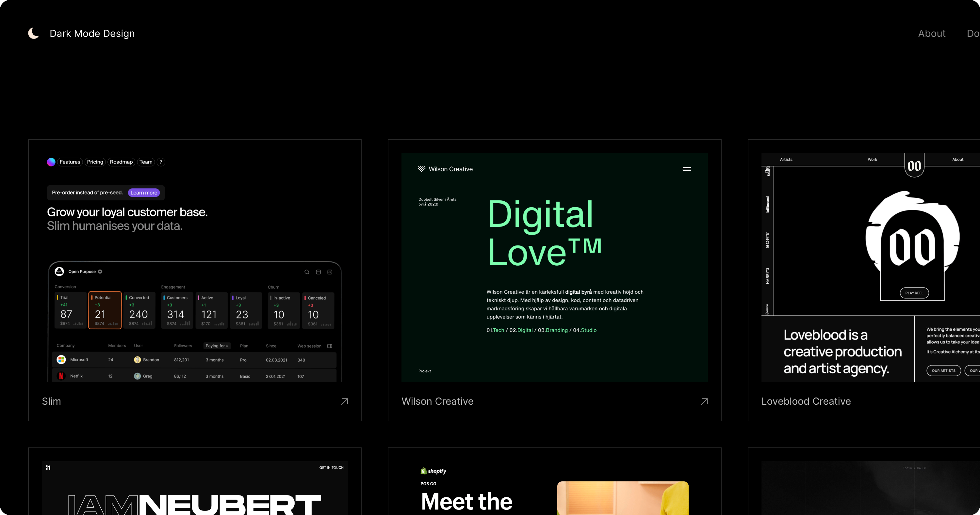The width and height of the screenshot is (980, 515).
Task: Click the search icon in Slim dashboard
Action: (307, 272)
